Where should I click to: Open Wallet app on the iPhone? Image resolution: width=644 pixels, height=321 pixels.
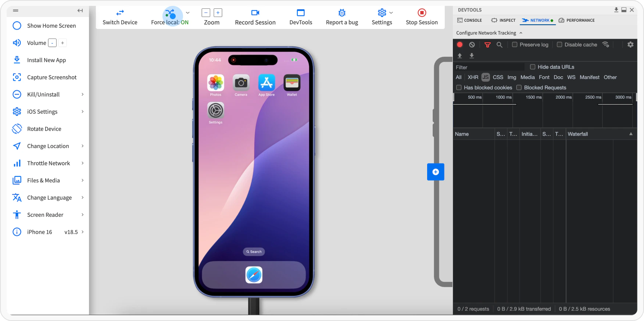(x=292, y=83)
